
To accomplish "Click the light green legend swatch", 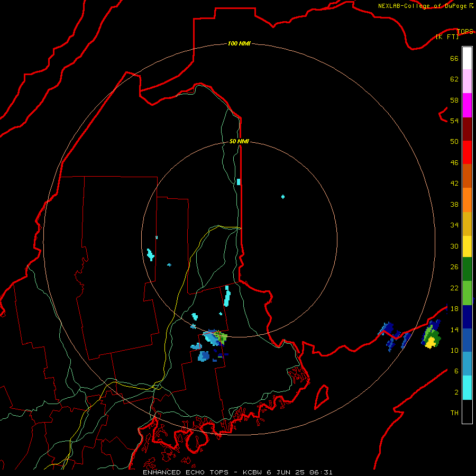I will pyautogui.click(x=467, y=293).
